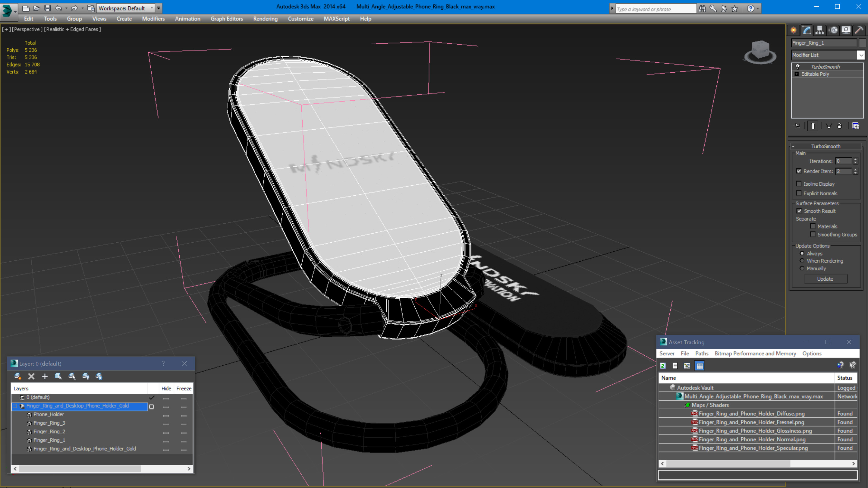Toggle Smooth Result checkbox

(x=799, y=211)
